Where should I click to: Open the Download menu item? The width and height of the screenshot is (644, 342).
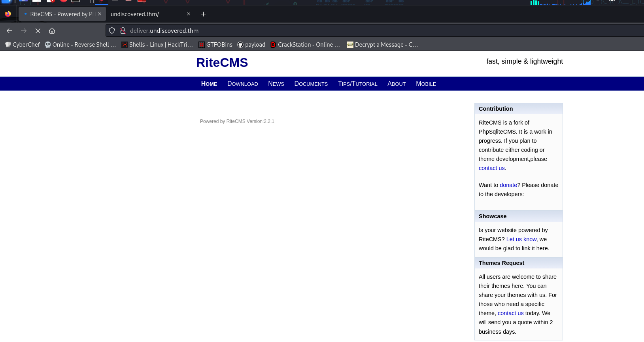click(x=243, y=84)
